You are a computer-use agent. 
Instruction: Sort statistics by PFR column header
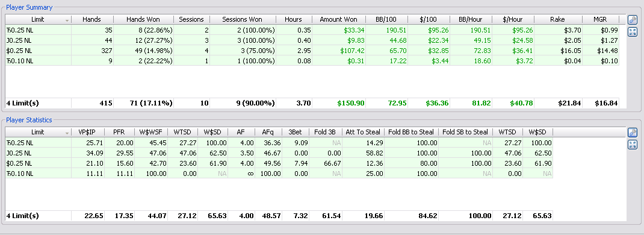click(x=120, y=132)
